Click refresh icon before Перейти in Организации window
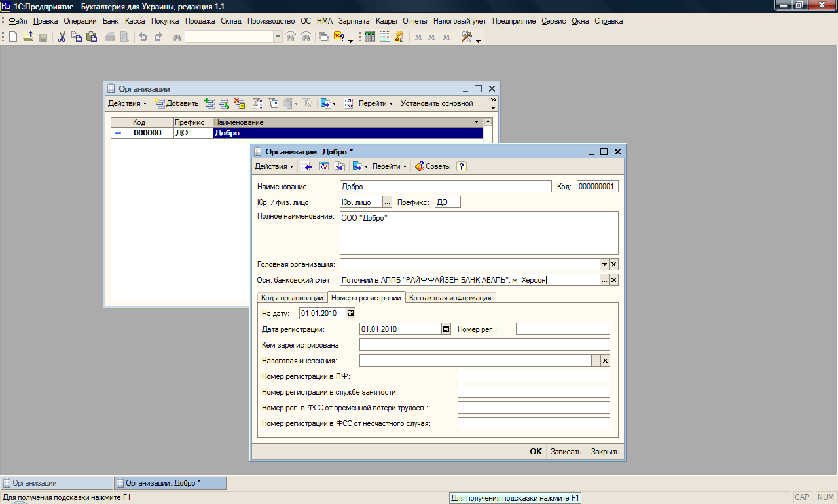 click(350, 103)
